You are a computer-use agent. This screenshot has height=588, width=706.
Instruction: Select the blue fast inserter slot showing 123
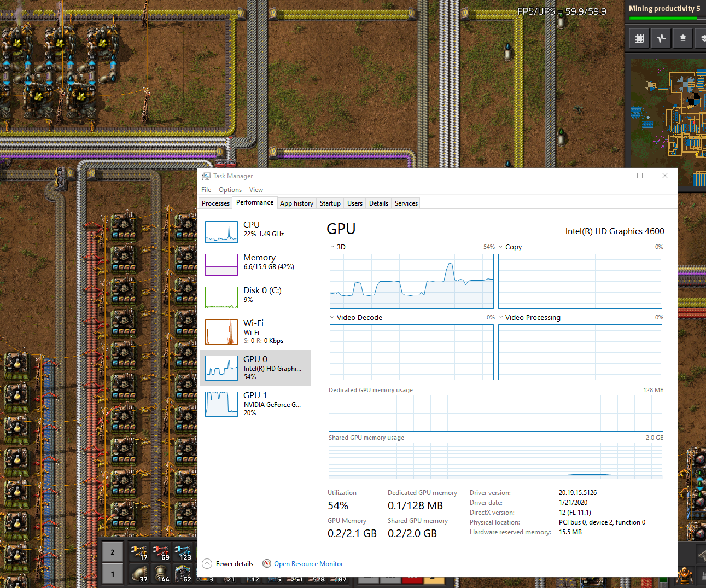182,552
